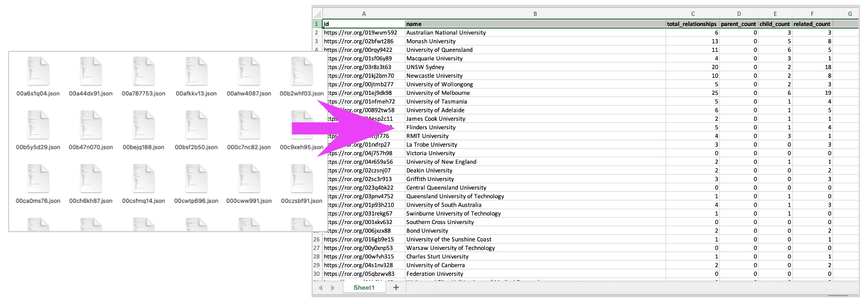The height and width of the screenshot is (304, 868).
Task: Select the University of Canberra cell
Action: [535, 265]
